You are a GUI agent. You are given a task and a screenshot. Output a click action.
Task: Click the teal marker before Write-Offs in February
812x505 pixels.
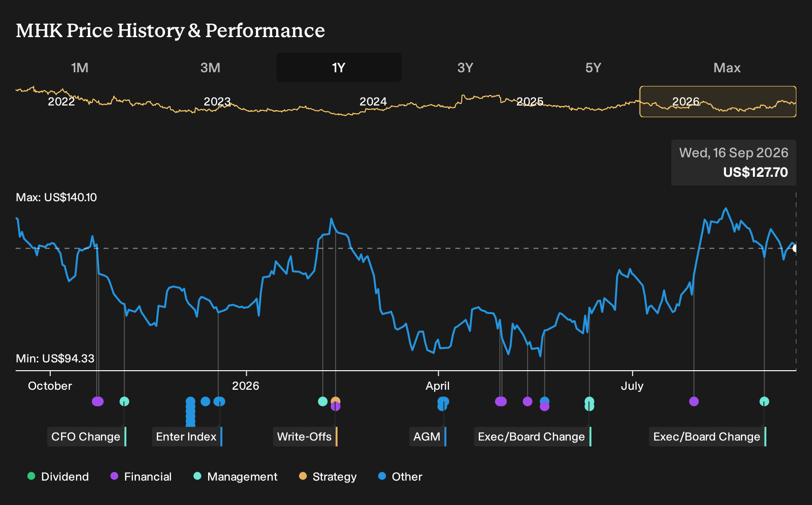point(322,401)
